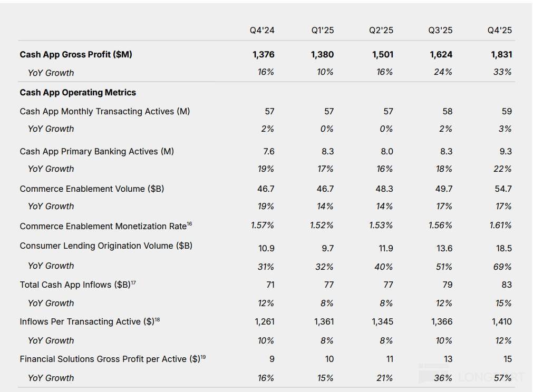Click the Cash App Monthly Transacting Actives label
533x392 pixels.
point(104,111)
